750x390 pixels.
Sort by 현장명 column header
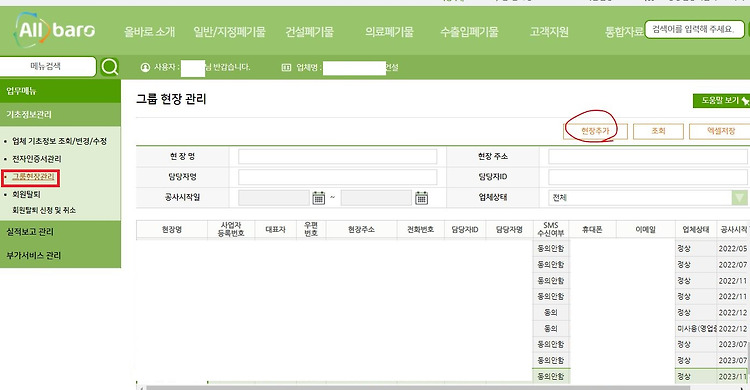click(172, 230)
